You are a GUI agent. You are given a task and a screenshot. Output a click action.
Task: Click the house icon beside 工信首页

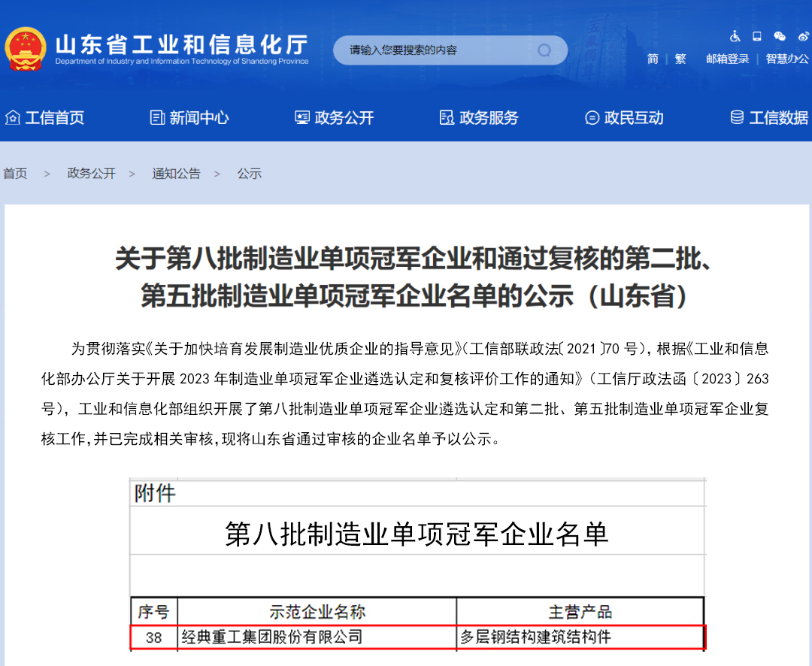[13, 117]
